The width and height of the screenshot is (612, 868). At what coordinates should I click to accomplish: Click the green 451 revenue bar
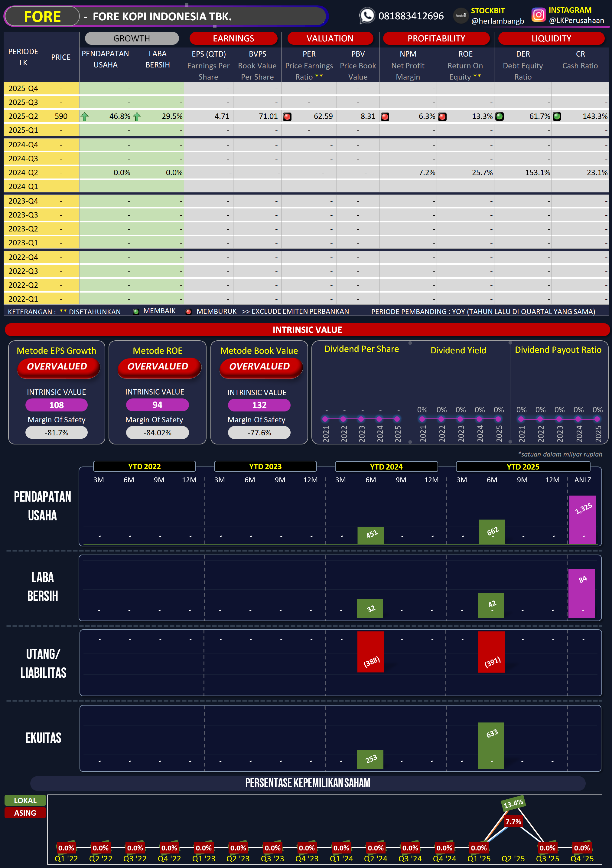click(371, 535)
